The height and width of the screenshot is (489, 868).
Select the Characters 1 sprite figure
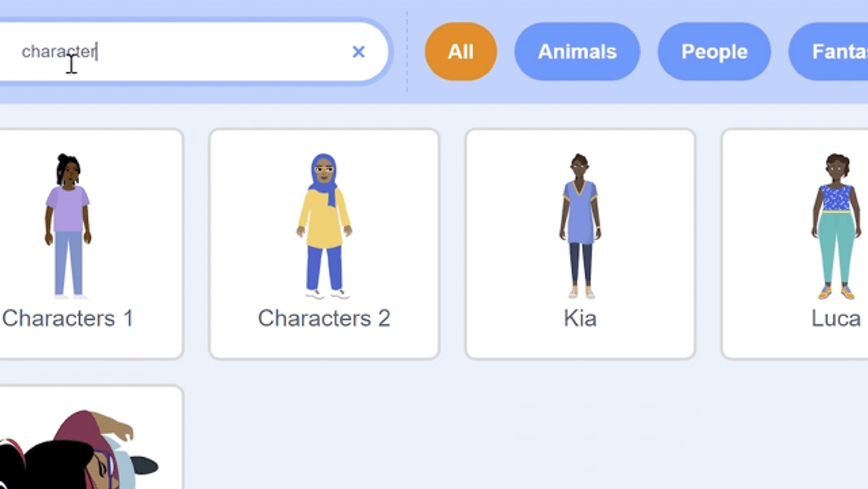pyautogui.click(x=68, y=225)
